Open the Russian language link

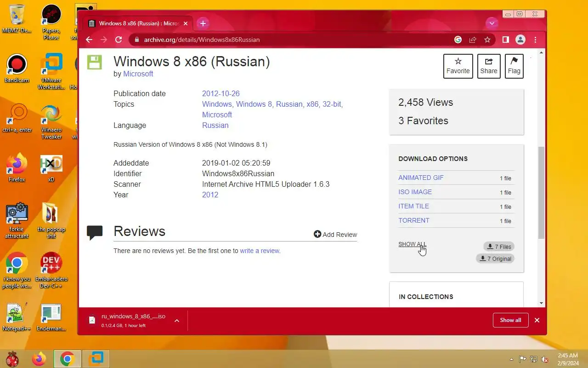[215, 125]
